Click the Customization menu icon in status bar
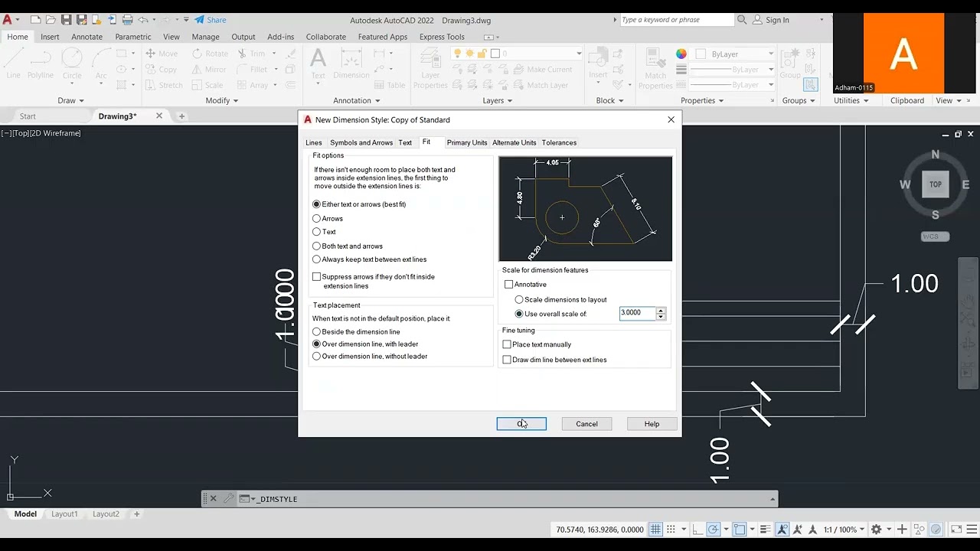980x551 pixels. [x=972, y=530]
